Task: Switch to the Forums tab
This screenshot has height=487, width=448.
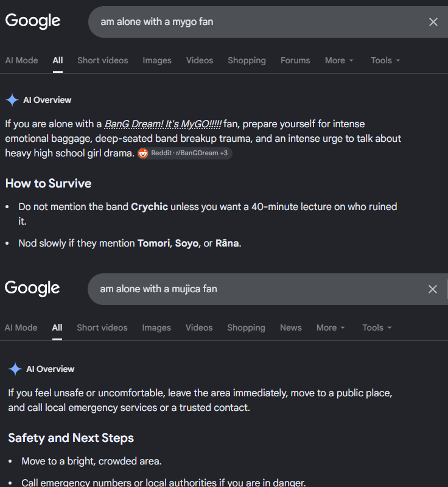Action: pyautogui.click(x=295, y=60)
